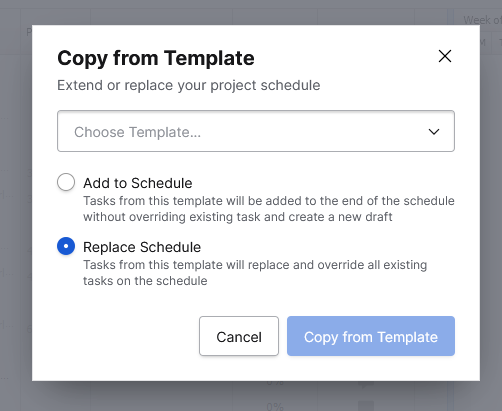Click the blue Copy from Template button
Image resolution: width=502 pixels, height=411 pixels.
(x=371, y=336)
